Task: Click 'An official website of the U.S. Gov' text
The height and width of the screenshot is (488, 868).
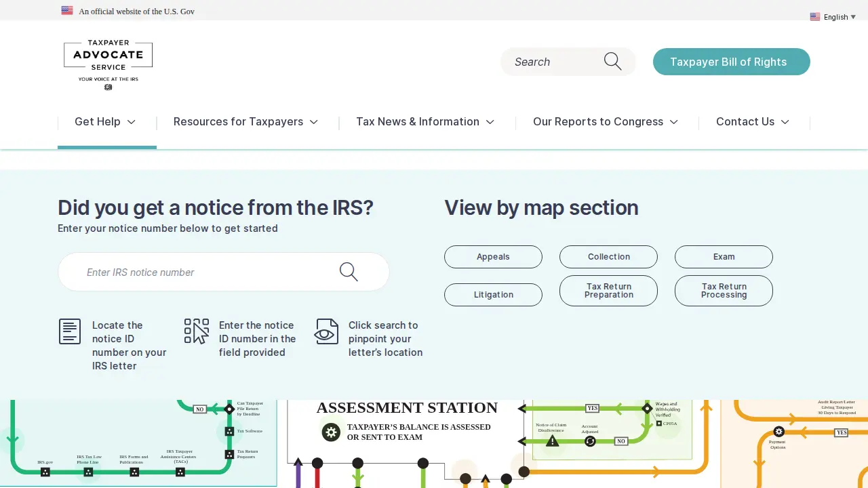Action: (137, 12)
